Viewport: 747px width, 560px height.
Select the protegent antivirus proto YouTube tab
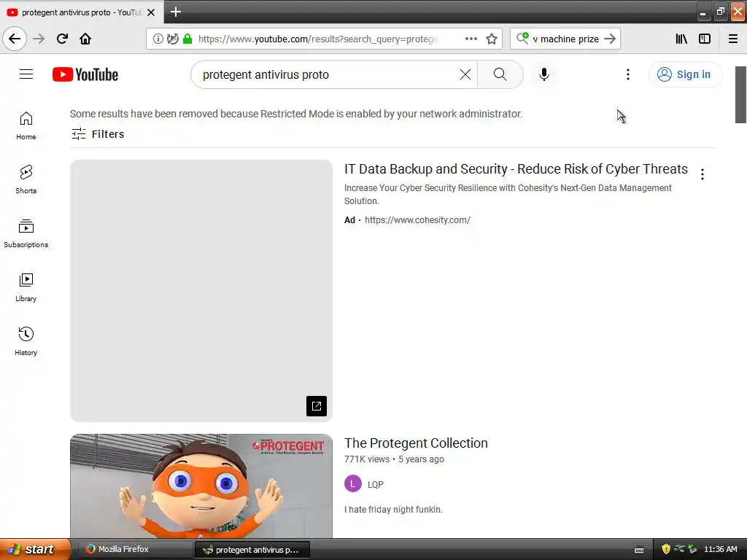82,12
